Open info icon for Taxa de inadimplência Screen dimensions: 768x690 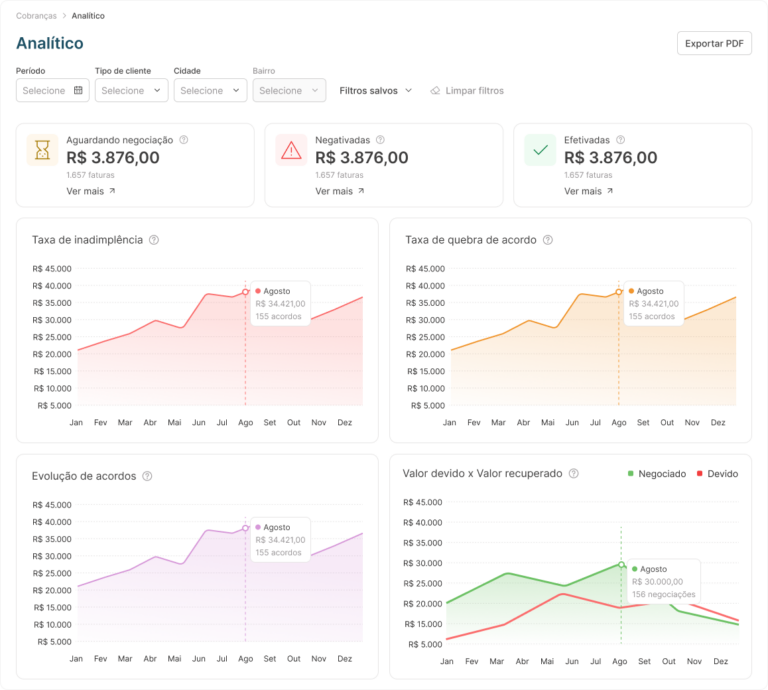pyautogui.click(x=154, y=240)
